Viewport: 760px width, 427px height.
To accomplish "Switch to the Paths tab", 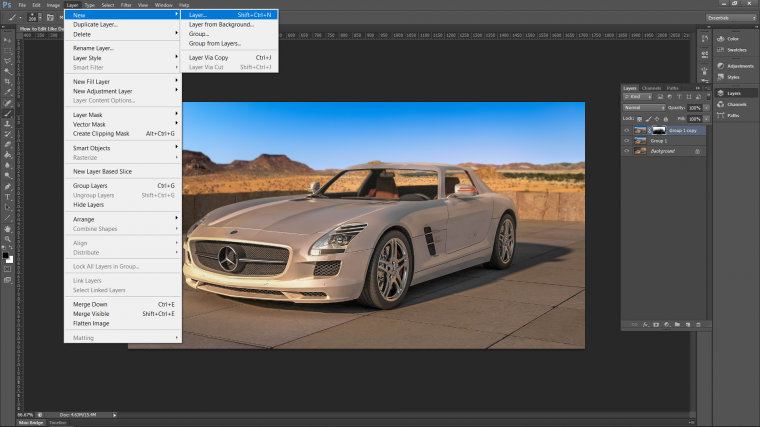I will pyautogui.click(x=672, y=88).
